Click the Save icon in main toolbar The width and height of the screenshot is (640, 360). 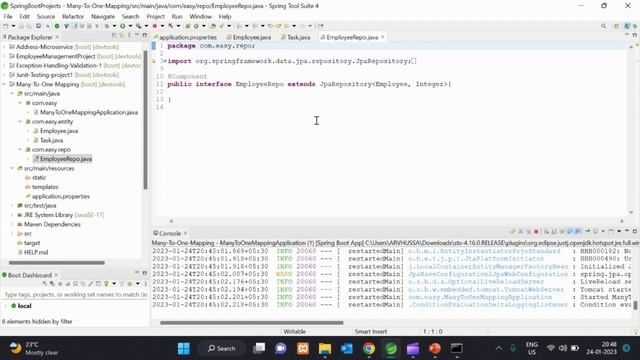click(22, 26)
